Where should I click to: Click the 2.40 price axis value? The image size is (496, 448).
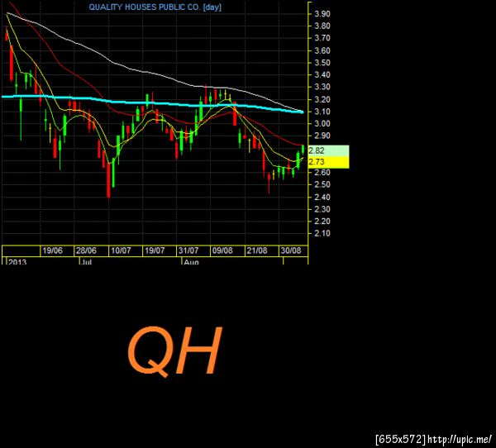(322, 197)
